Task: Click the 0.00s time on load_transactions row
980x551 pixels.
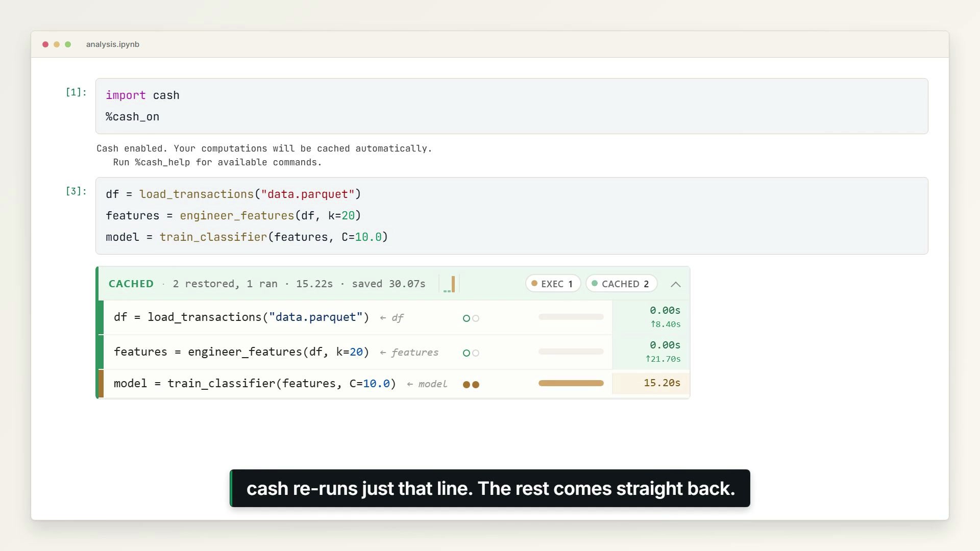Action: 665,311
